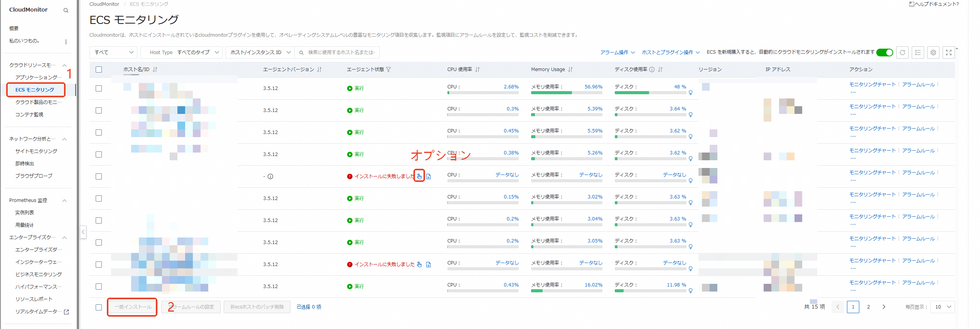Click the 非ecsホストのバッチ削除 button
This screenshot has width=980, height=329.
point(257,307)
